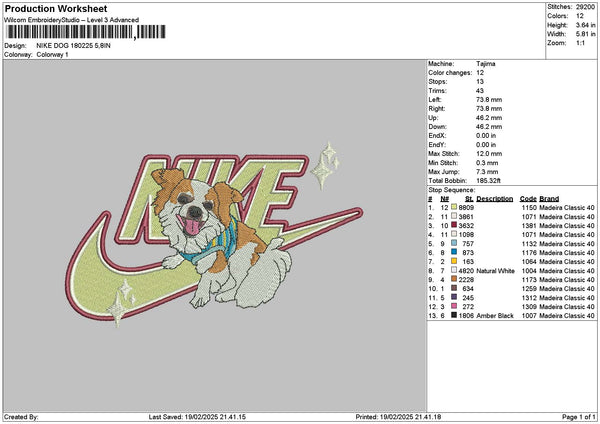This screenshot has width=600, height=424.
Task: Click the N# column header
Action: [444, 199]
